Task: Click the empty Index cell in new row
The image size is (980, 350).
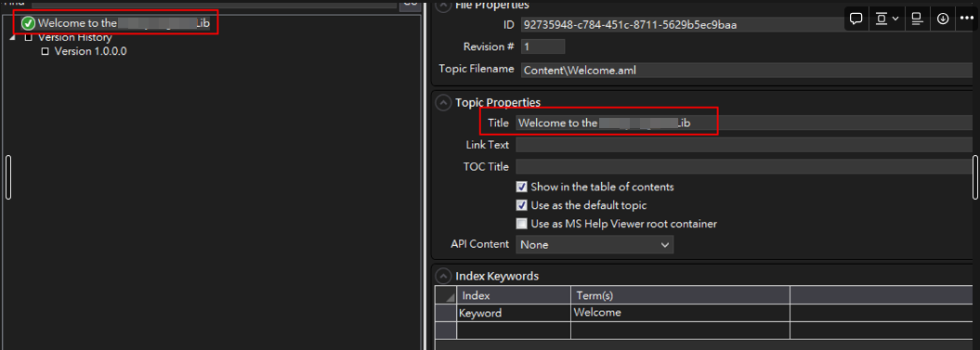Action: pos(514,330)
